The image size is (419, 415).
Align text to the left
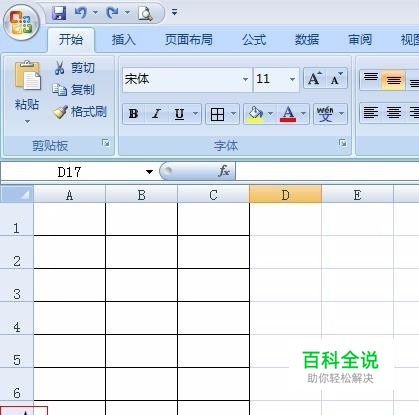point(371,113)
